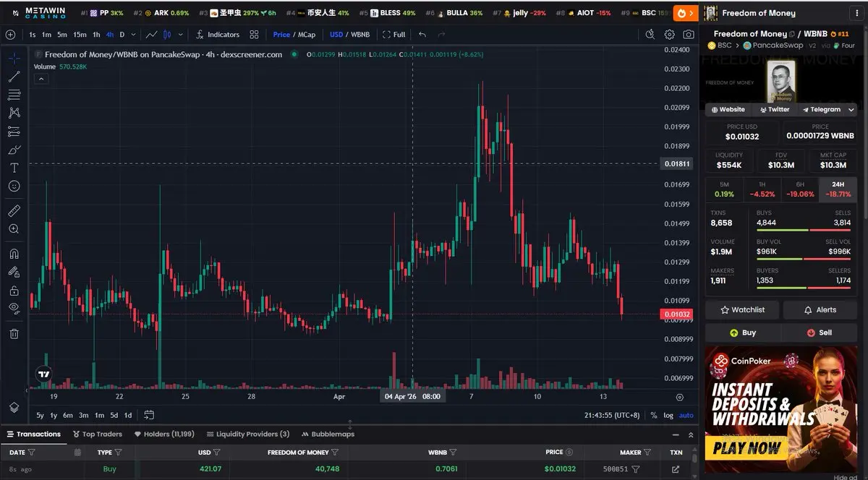Filter by FREEDOM OF MONEY amount column
Screen dimensions: 868x480
tap(335, 452)
